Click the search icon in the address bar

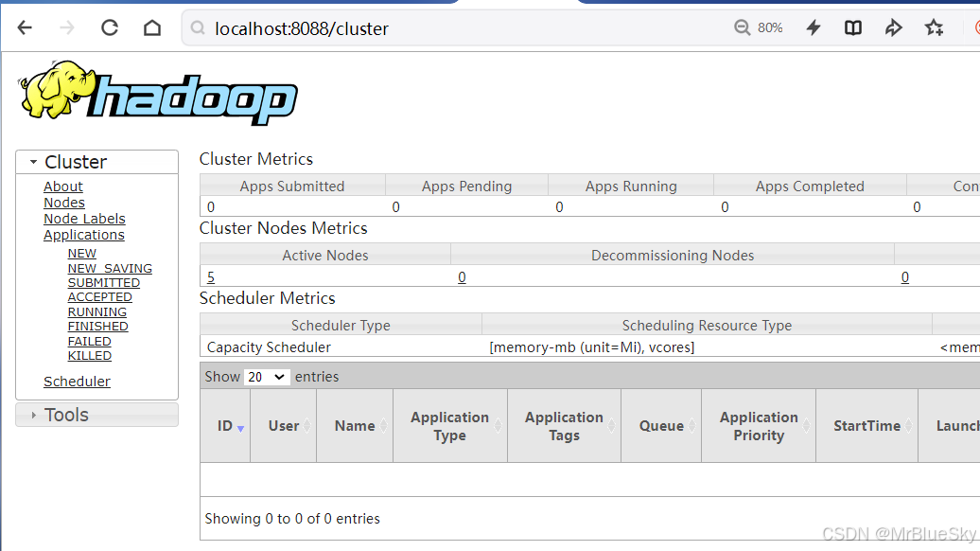(x=198, y=28)
